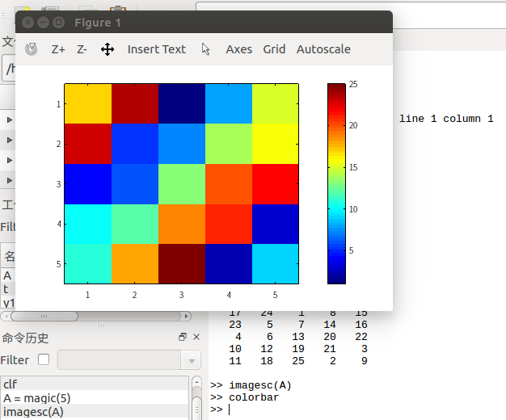The width and height of the screenshot is (506, 420).
Task: Click the colorbar in Figure 1
Action: click(336, 184)
